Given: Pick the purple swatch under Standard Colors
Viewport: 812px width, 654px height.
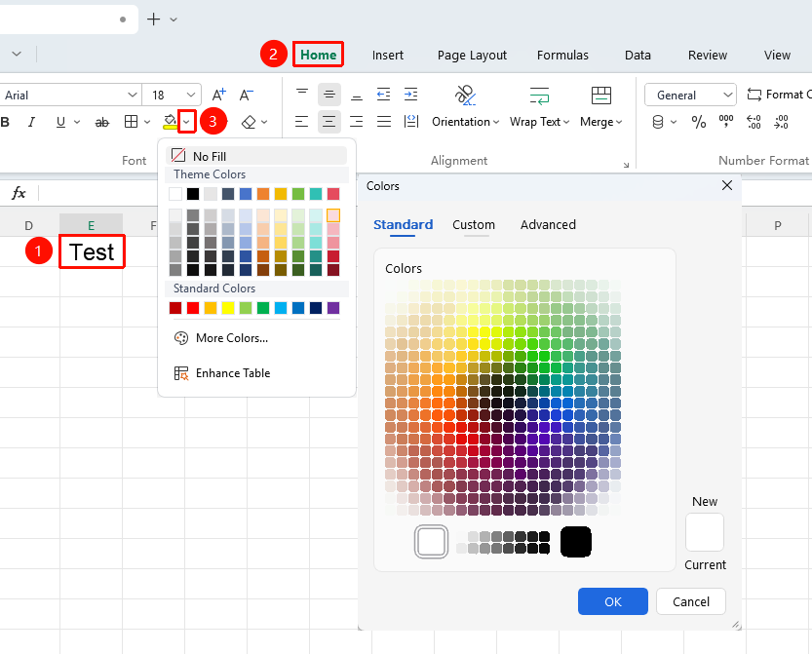Looking at the screenshot, I should coord(333,308).
